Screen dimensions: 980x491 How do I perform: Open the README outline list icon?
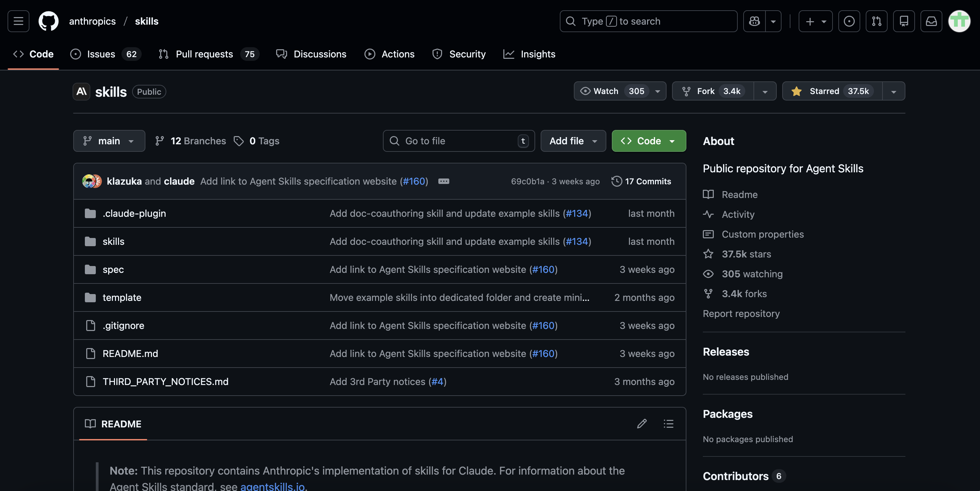(x=668, y=424)
